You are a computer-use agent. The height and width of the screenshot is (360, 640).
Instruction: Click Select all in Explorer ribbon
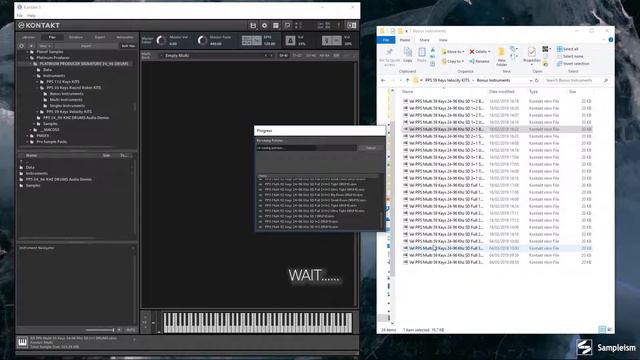click(x=568, y=49)
